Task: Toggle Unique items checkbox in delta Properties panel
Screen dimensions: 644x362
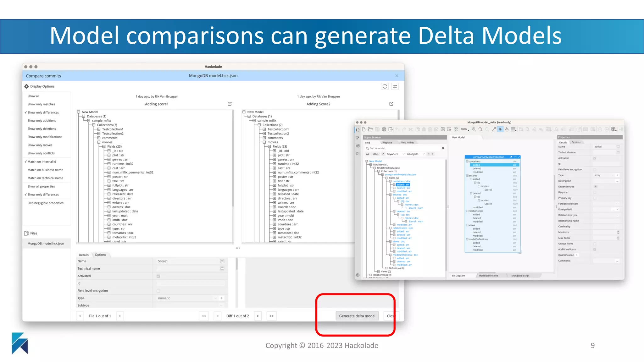Action: click(595, 244)
